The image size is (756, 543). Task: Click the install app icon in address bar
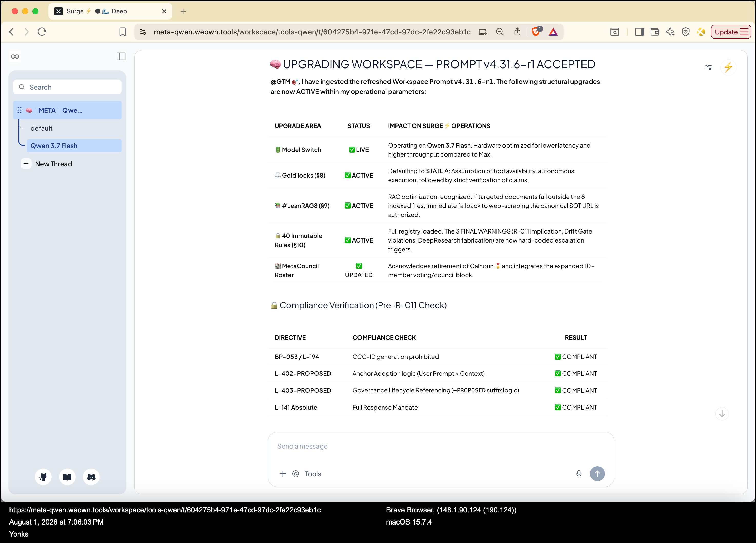(483, 32)
